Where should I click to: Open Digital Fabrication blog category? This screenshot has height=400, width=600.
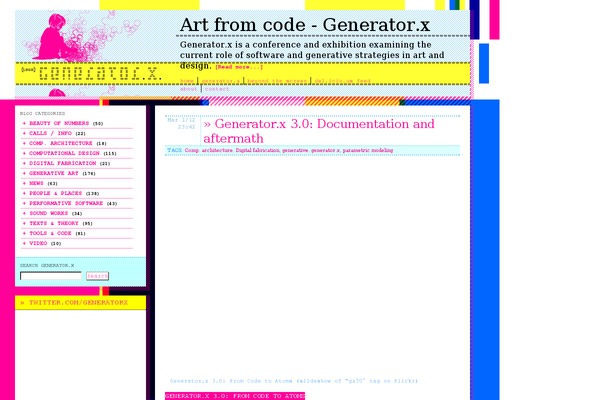pos(62,163)
